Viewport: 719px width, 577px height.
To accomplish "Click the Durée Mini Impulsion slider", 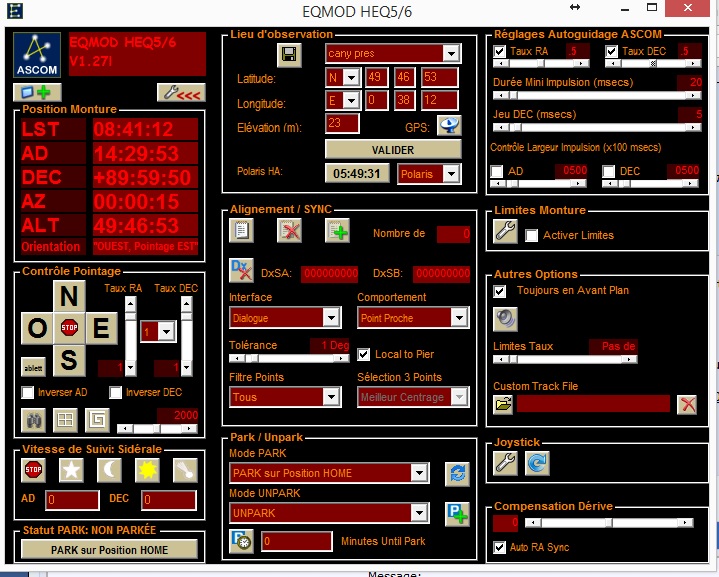I will coord(597,95).
